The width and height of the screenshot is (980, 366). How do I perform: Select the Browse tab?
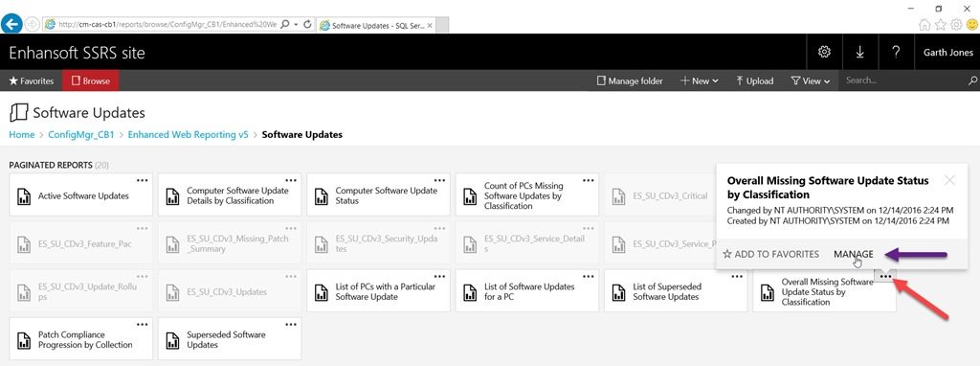(91, 80)
